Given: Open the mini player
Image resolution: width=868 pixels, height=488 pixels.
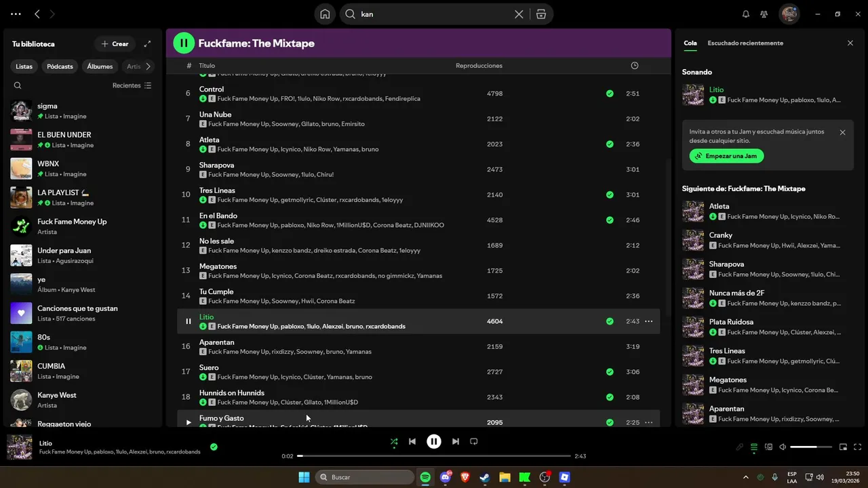Looking at the screenshot, I should click(x=844, y=447).
